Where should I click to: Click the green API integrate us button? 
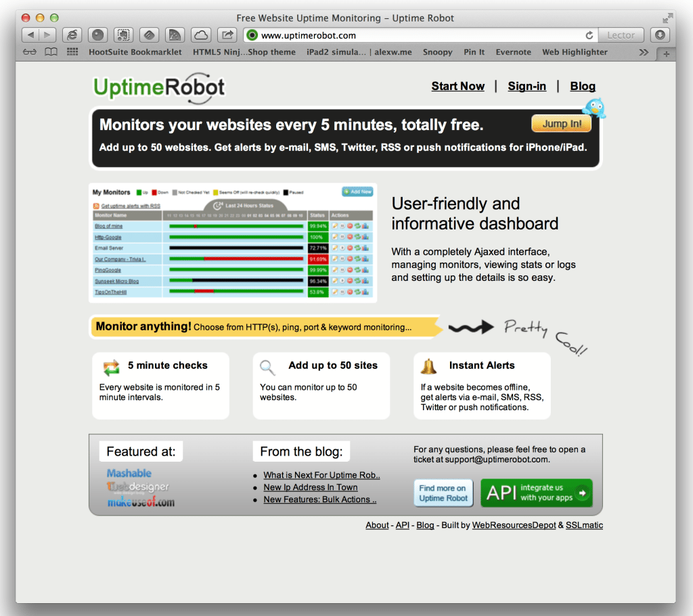[537, 493]
